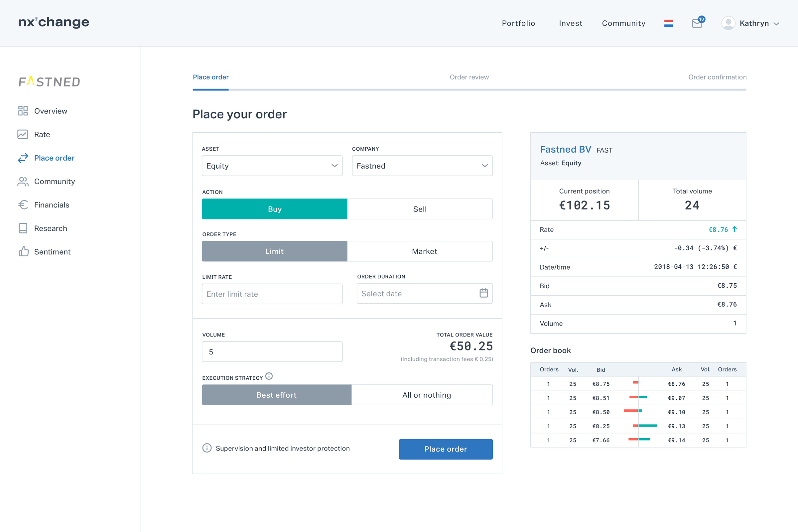The width and height of the screenshot is (798, 532).
Task: Choose All or nothing execution strategy
Action: click(x=427, y=395)
